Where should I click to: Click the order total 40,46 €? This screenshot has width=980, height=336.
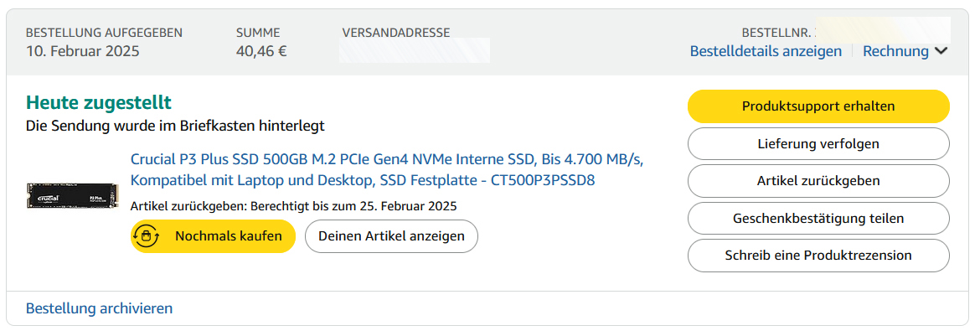pyautogui.click(x=261, y=51)
